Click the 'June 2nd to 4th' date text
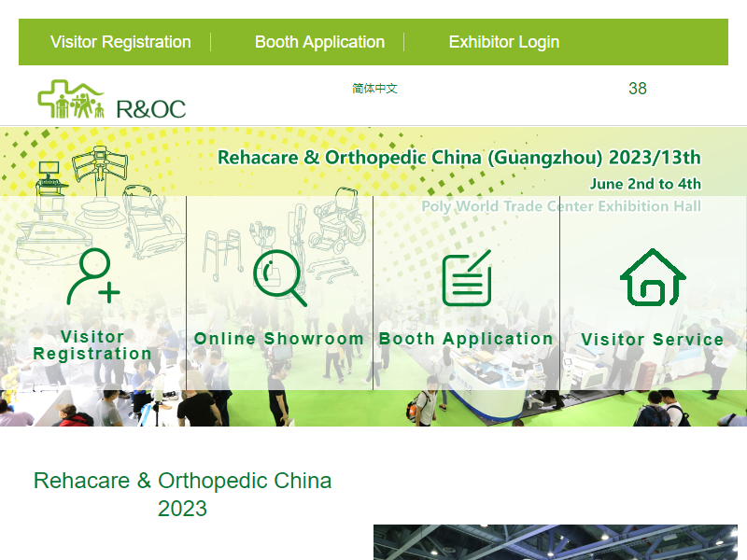The image size is (747, 560). pos(645,184)
